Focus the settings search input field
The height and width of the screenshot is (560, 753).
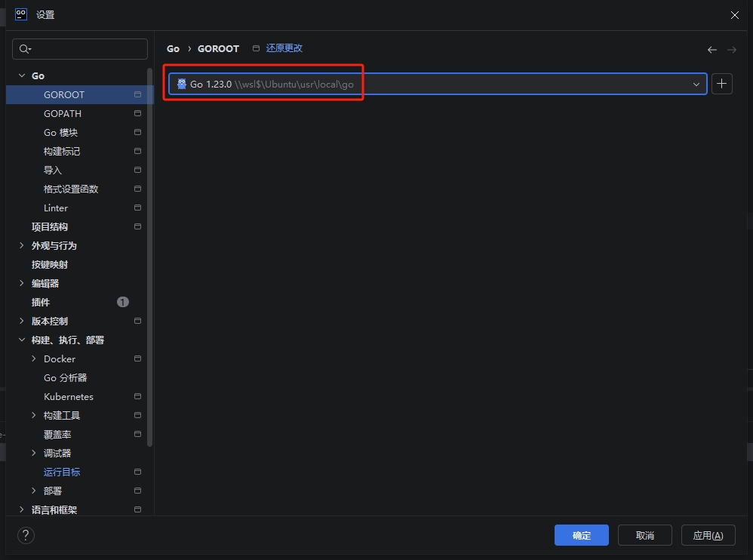point(80,49)
